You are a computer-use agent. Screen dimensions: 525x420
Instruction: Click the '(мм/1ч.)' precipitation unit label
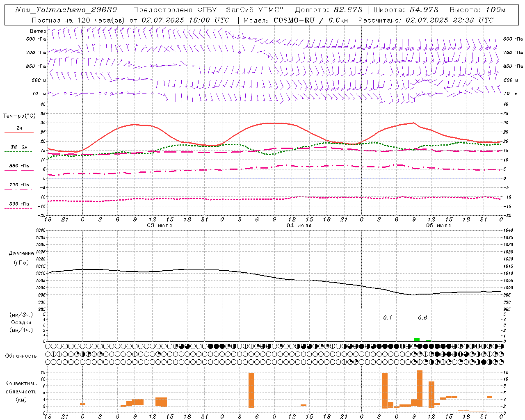21,330
